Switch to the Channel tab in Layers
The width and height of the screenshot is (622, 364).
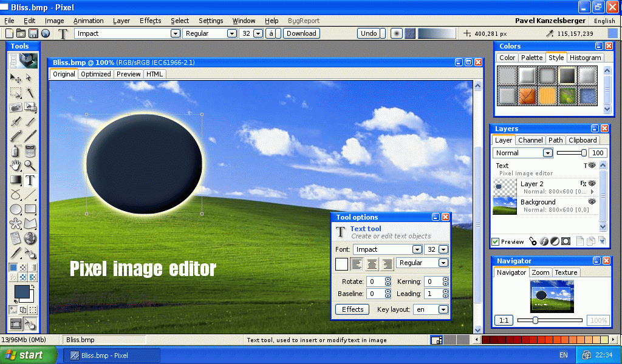pyautogui.click(x=530, y=140)
